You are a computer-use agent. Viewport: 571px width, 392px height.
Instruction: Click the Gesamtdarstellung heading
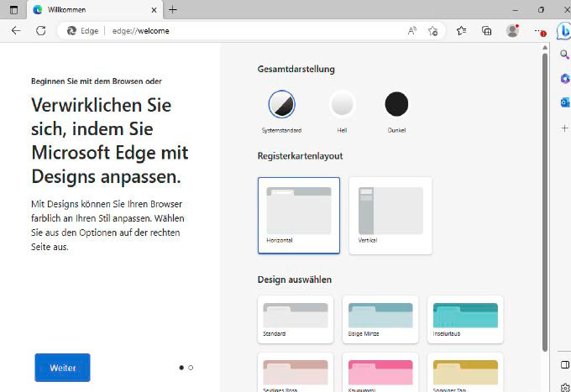tap(296, 69)
